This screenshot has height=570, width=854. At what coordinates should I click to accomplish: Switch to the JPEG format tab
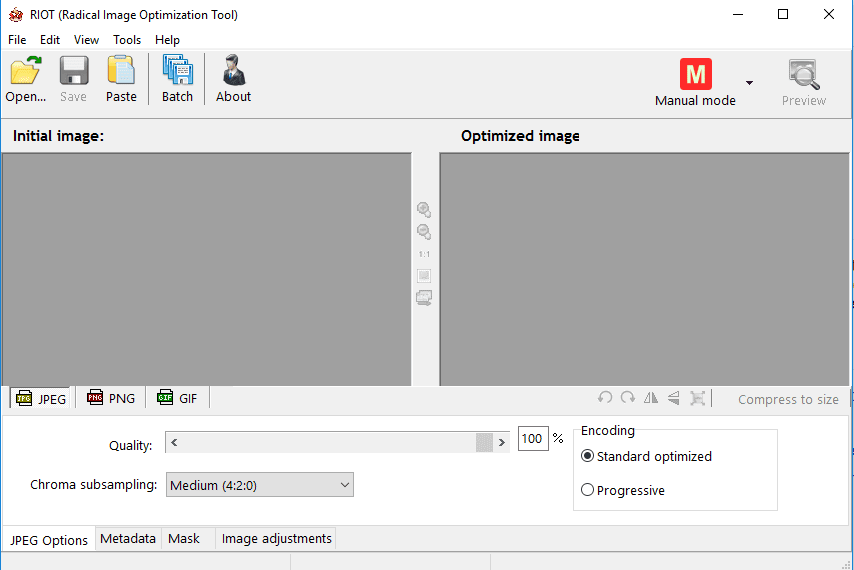pos(41,399)
